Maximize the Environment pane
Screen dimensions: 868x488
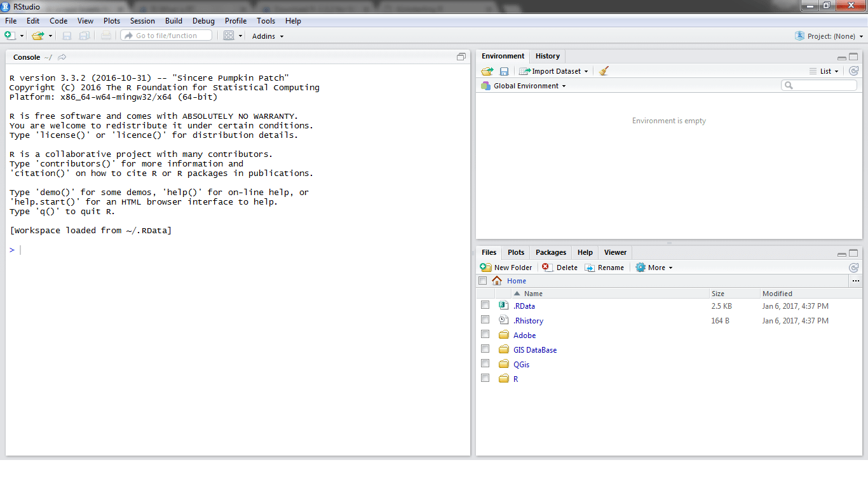tap(853, 57)
